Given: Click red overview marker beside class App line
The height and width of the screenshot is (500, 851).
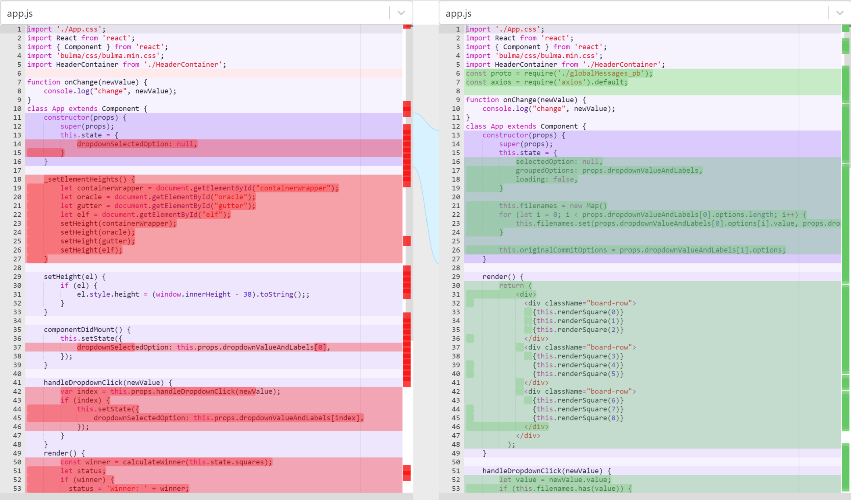Looking at the screenshot, I should [407, 109].
